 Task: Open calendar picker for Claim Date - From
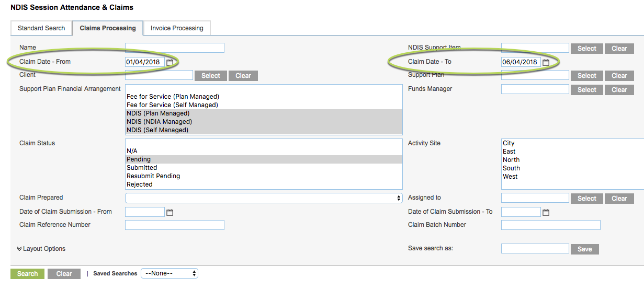coord(170,62)
